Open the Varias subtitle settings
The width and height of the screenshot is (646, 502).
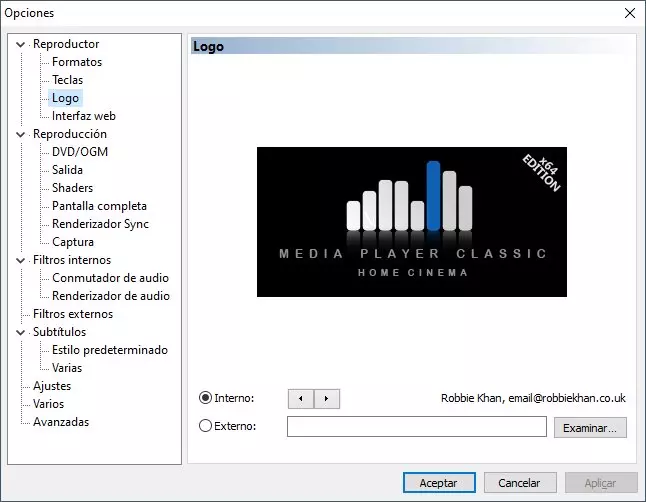coord(67,368)
